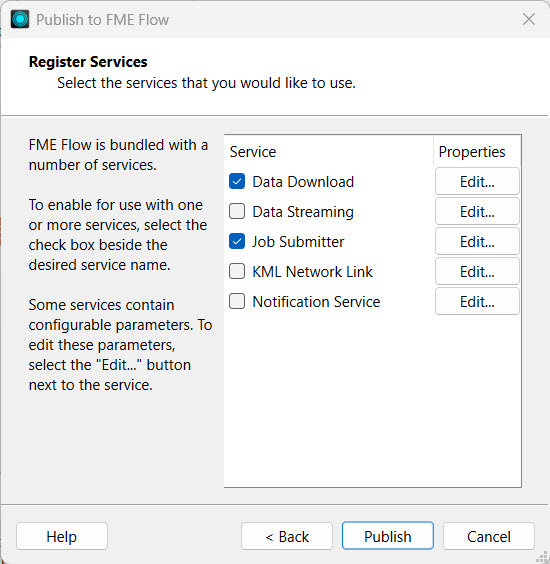
Task: Open Edit for Data Streaming properties
Action: coord(477,211)
